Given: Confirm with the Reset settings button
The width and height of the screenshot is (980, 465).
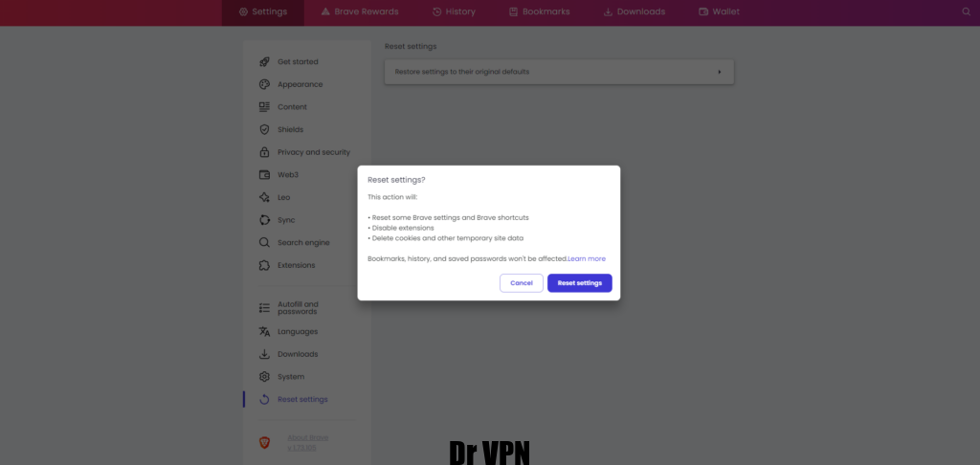Looking at the screenshot, I should (x=579, y=283).
